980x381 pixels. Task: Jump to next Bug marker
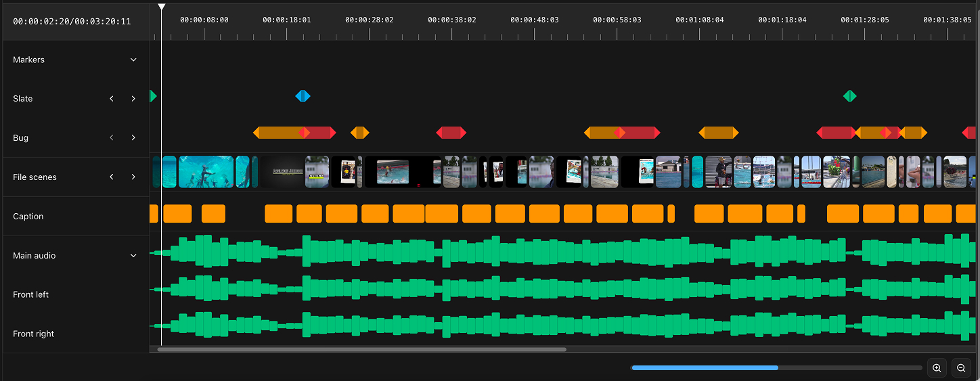pos(133,138)
